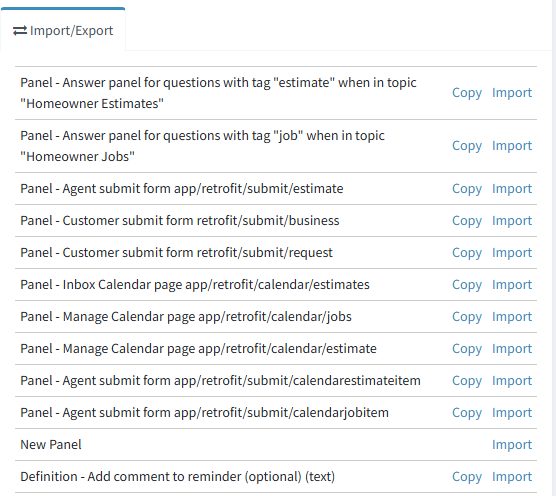The width and height of the screenshot is (556, 496).
Task: Copy Agent submit form calendarestimateitem panel
Action: pos(467,381)
